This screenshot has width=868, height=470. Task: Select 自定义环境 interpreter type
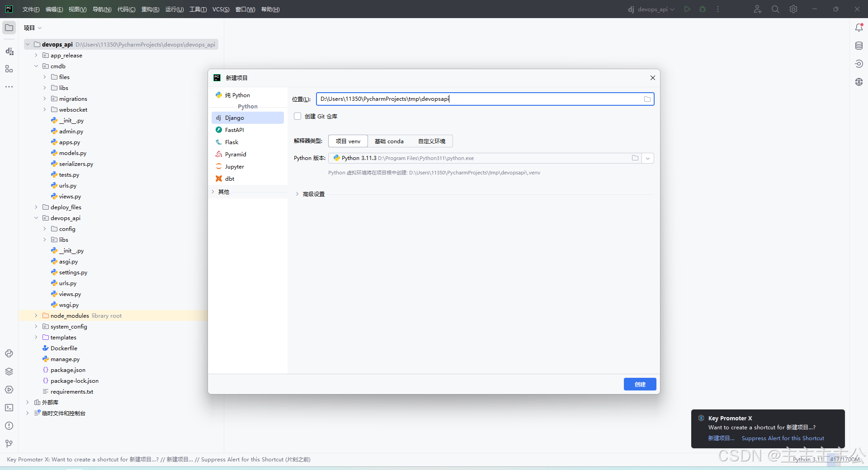tap(432, 141)
